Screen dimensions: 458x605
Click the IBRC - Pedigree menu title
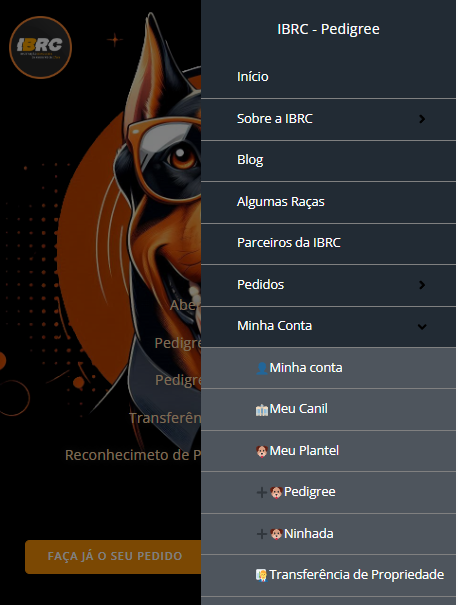(x=328, y=29)
